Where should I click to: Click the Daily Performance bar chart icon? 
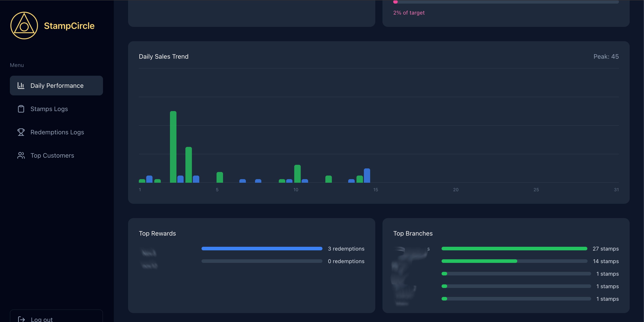(x=21, y=86)
